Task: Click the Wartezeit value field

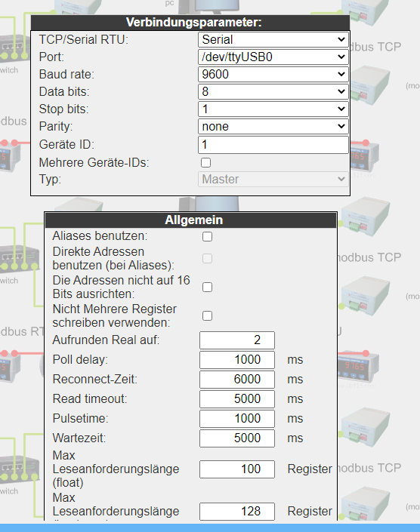Action: coord(237,438)
